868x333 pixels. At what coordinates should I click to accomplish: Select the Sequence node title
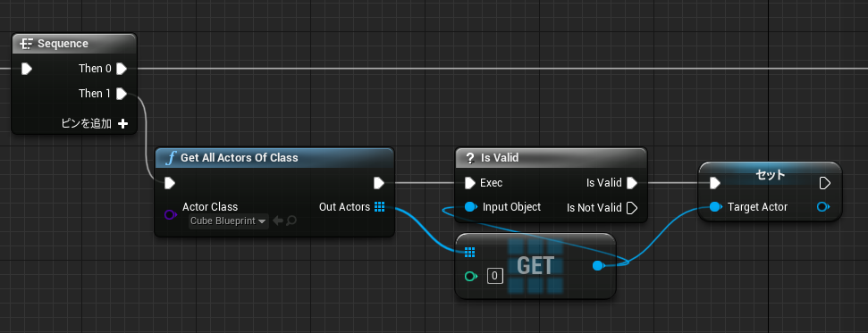tap(63, 43)
